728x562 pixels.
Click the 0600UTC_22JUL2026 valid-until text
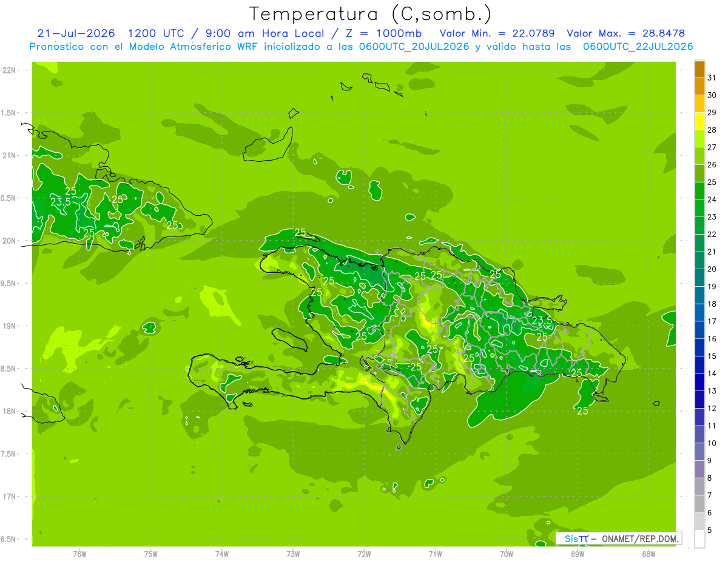tap(638, 47)
